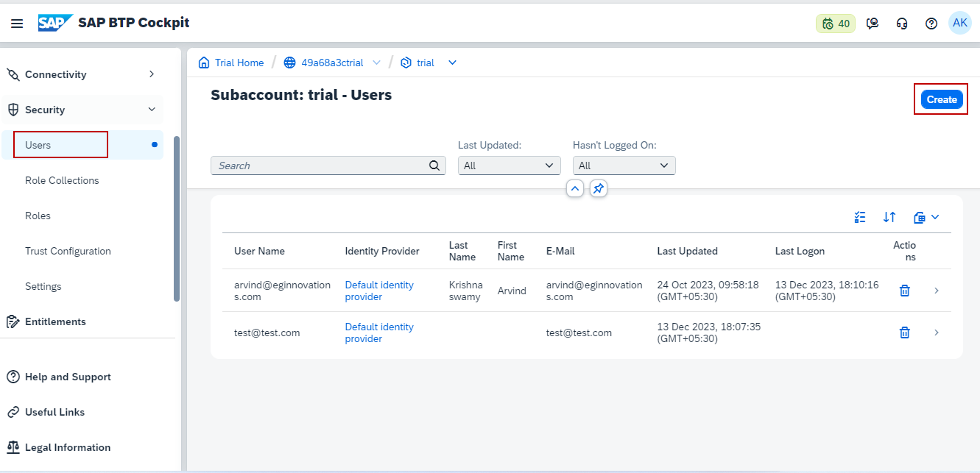
Task: Expand the Connectivity section
Action: (152, 74)
